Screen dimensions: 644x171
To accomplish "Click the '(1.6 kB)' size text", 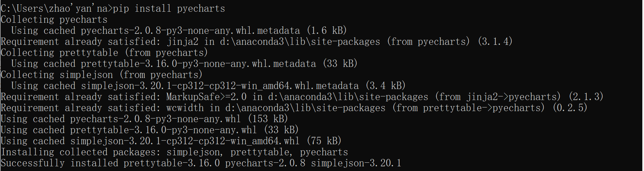I will pos(327,31).
